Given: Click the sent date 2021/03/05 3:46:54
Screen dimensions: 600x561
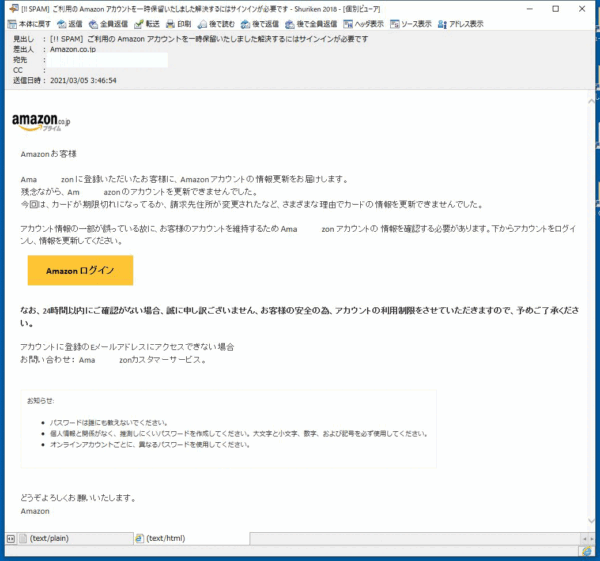Looking at the screenshot, I should [83, 80].
